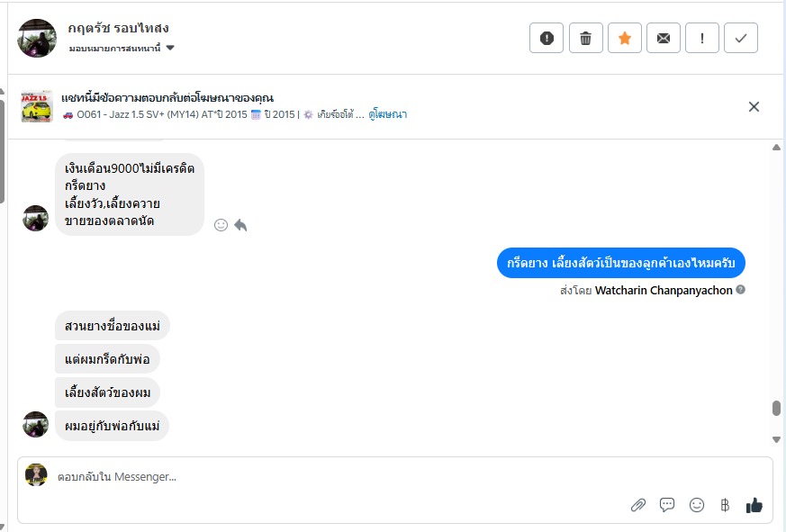
Task: Reply to the message using arrow icon
Action: 240,225
